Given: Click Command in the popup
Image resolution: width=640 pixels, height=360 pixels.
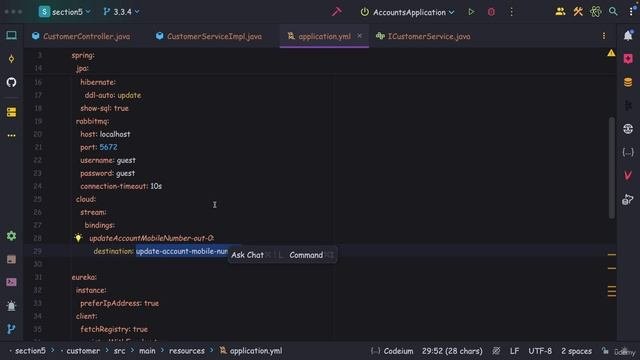Looking at the screenshot, I should pos(306,255).
